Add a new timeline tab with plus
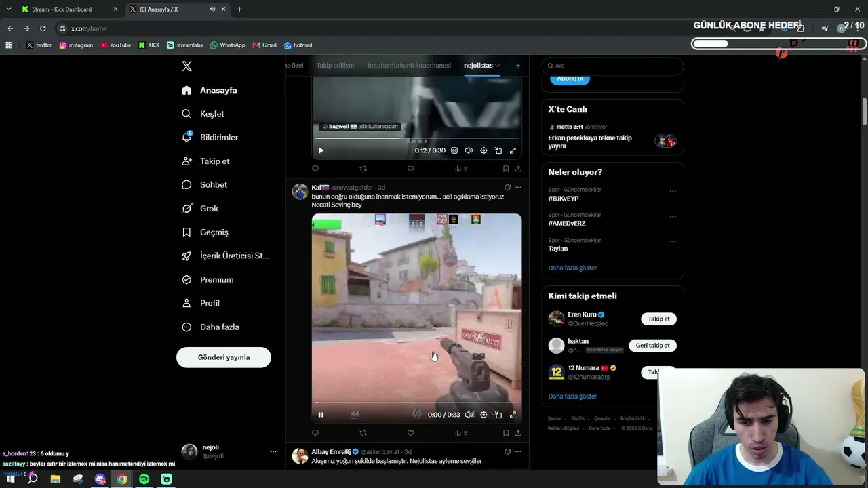Screen dimensions: 868x488 click(x=518, y=66)
